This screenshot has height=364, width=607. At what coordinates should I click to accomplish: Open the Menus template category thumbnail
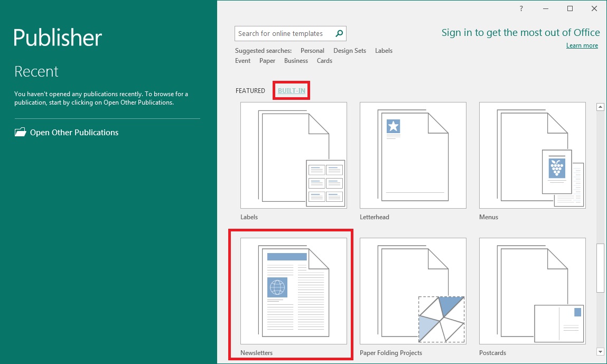pyautogui.click(x=533, y=155)
